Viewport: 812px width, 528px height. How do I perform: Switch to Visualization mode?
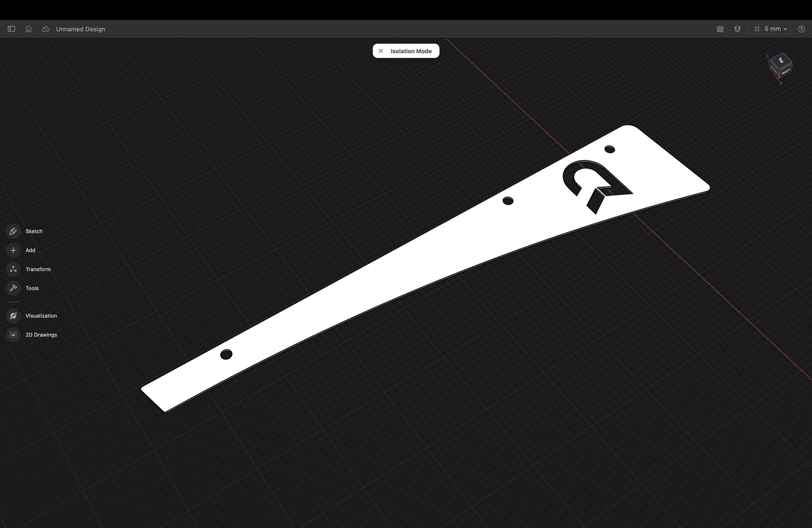13,316
